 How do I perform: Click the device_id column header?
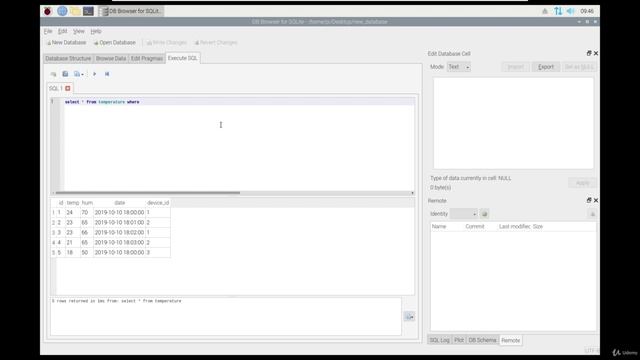[x=158, y=203]
